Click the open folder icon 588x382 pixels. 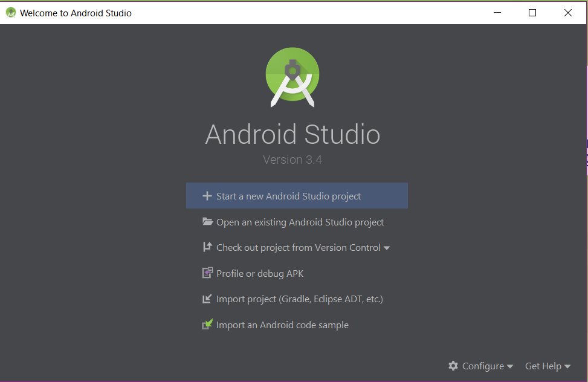pyautogui.click(x=207, y=221)
